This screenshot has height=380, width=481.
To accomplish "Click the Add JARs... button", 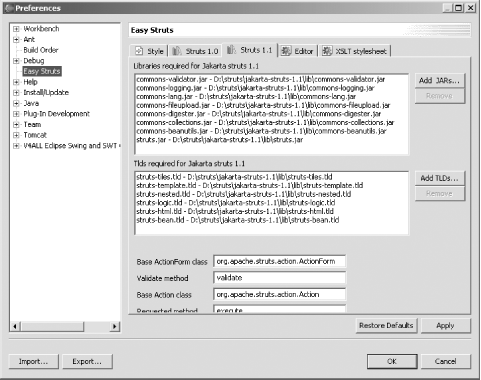I will click(x=439, y=80).
